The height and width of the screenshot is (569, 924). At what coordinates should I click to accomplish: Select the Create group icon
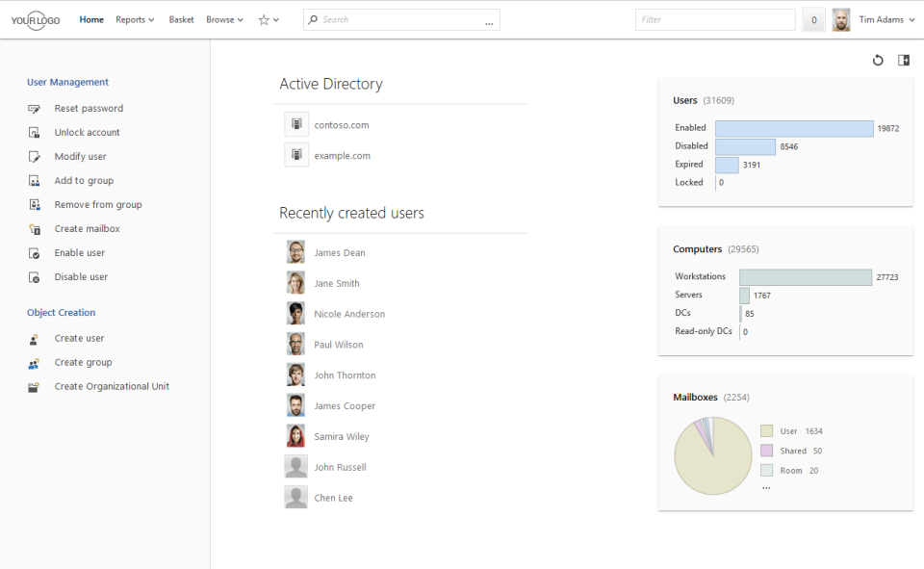[x=32, y=362]
